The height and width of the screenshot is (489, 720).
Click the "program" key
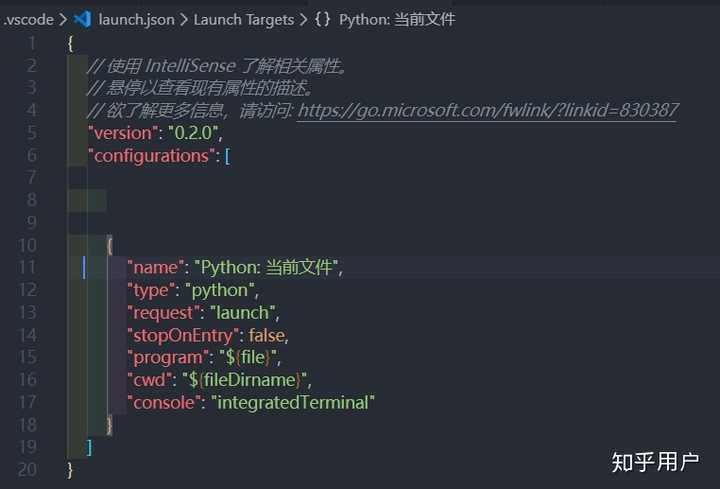tap(168, 357)
